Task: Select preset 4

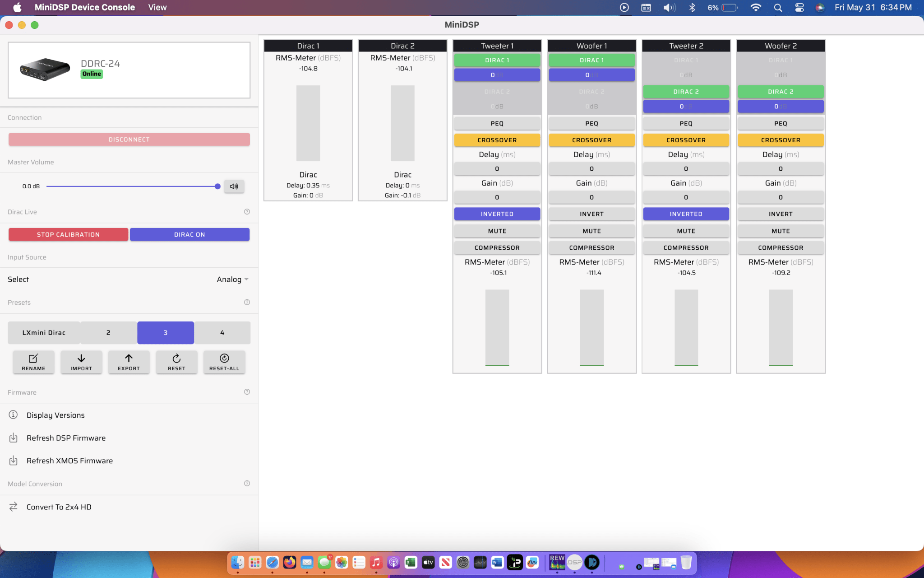Action: (x=222, y=333)
